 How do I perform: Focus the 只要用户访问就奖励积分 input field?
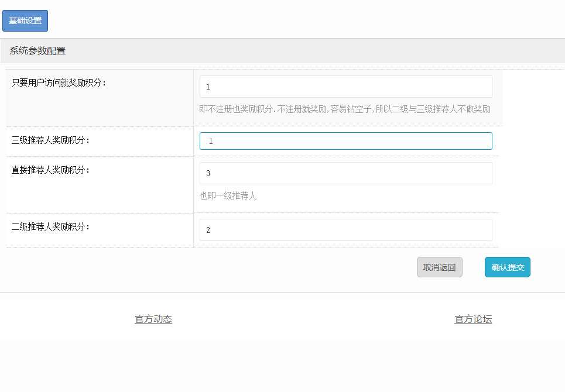pyautogui.click(x=345, y=87)
